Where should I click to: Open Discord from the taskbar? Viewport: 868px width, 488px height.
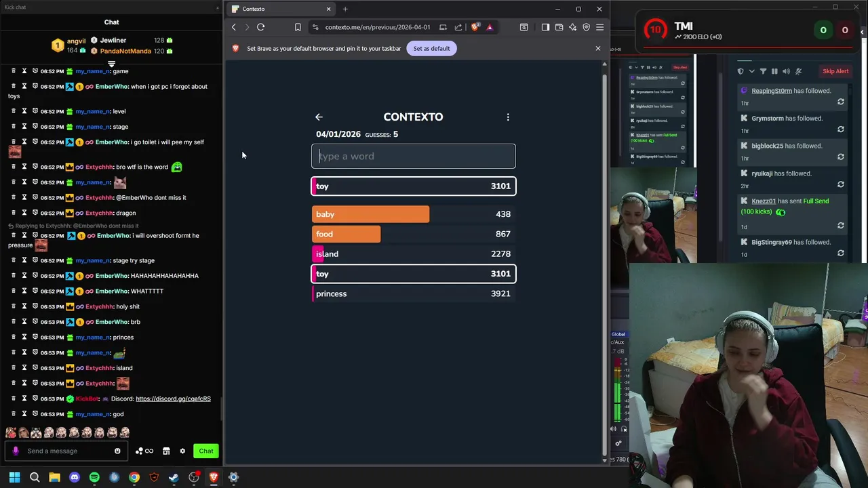tap(74, 477)
